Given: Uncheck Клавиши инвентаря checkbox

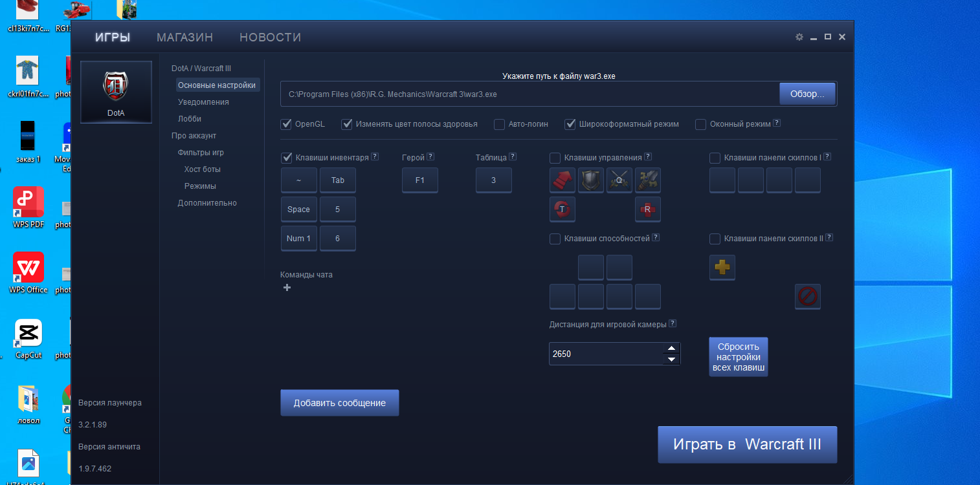Looking at the screenshot, I should [x=286, y=157].
